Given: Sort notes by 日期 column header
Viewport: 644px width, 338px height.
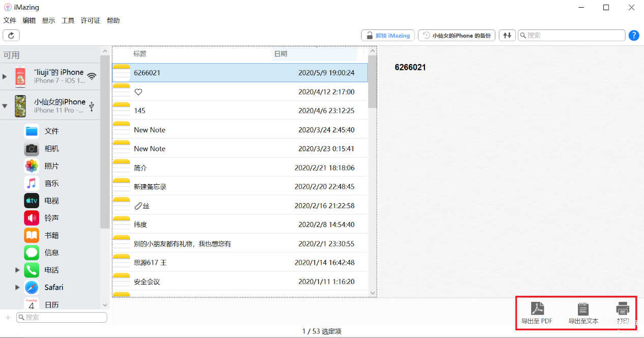Looking at the screenshot, I should pyautogui.click(x=281, y=53).
